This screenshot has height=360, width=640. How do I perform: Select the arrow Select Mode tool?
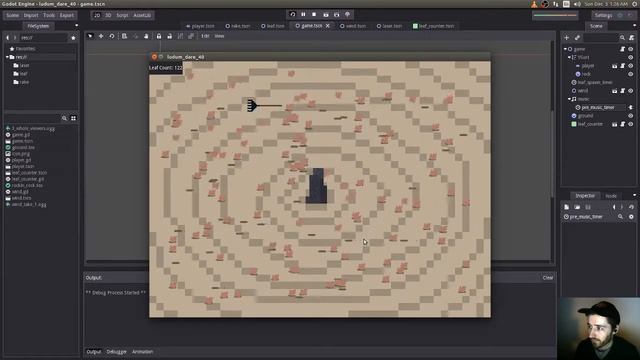90,36
